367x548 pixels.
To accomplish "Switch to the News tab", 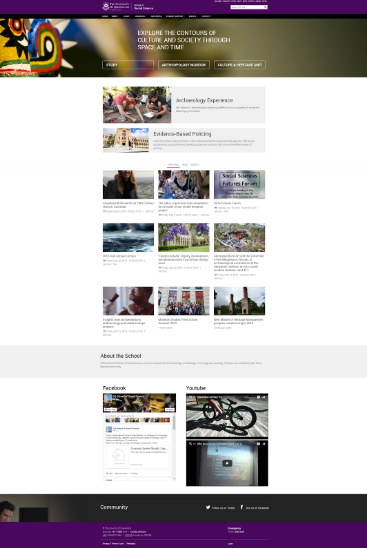I will coord(185,165).
